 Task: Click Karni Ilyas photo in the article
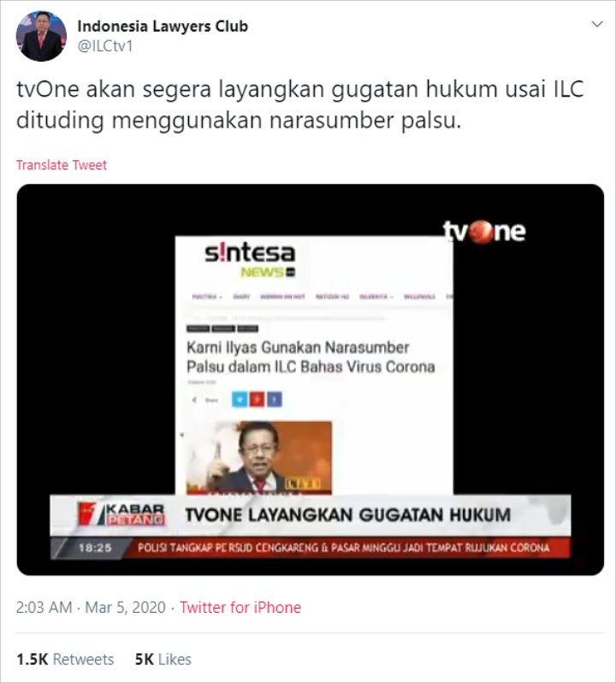259,457
